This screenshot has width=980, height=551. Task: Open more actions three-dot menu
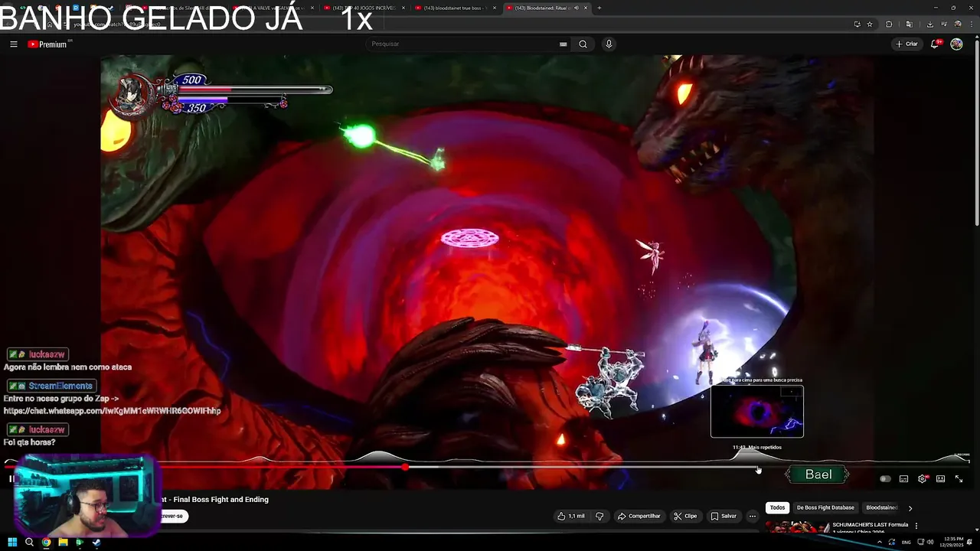(753, 516)
